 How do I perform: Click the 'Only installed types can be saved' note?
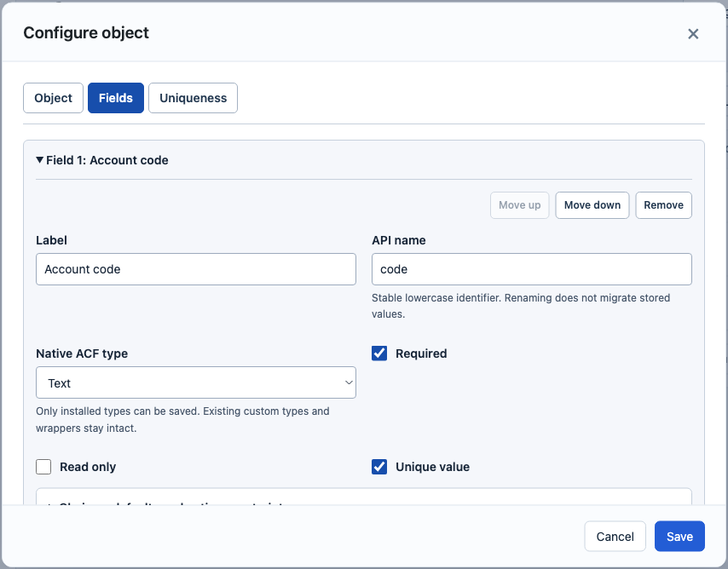(x=182, y=420)
